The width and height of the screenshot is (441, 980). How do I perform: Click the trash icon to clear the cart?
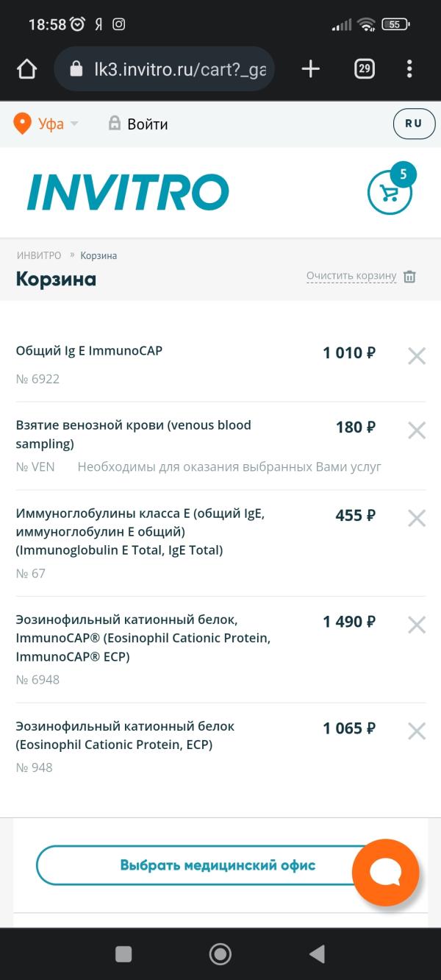pos(410,277)
